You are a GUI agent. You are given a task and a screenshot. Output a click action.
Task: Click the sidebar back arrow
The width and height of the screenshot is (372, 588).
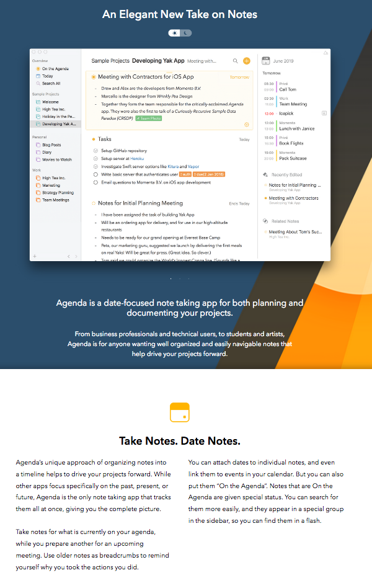point(68,257)
